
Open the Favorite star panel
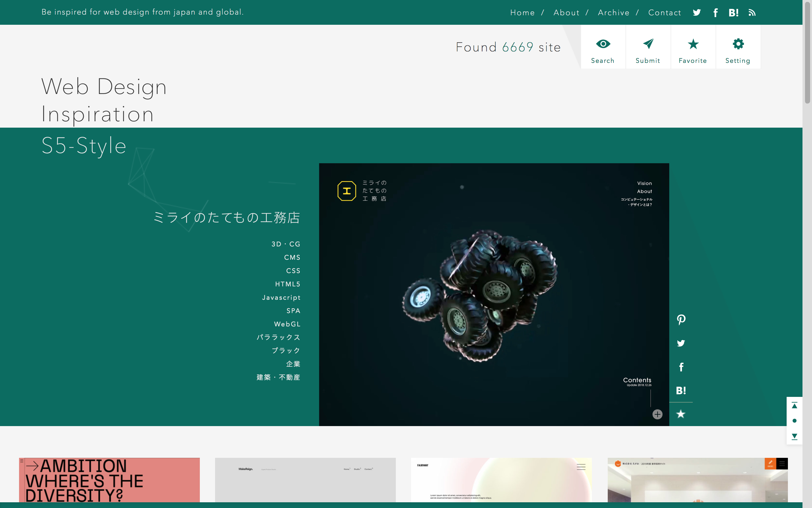tap(693, 47)
